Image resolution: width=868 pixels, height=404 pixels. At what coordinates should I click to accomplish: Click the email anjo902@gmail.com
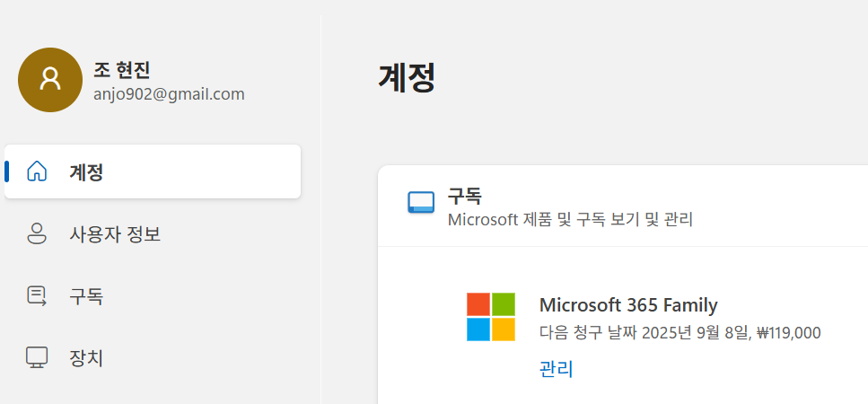coord(169,94)
